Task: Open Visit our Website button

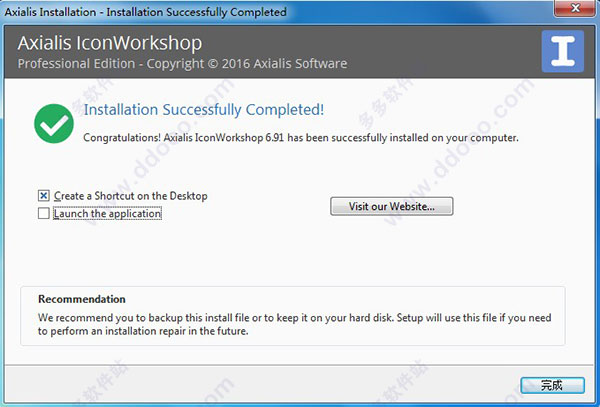Action: coord(391,206)
